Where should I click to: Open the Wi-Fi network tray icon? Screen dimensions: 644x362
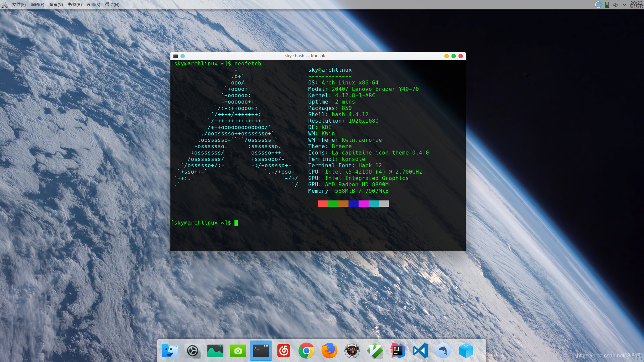[x=598, y=5]
